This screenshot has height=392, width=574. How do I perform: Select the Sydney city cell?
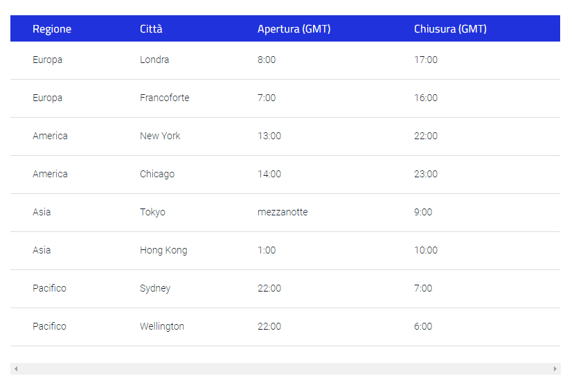click(155, 288)
